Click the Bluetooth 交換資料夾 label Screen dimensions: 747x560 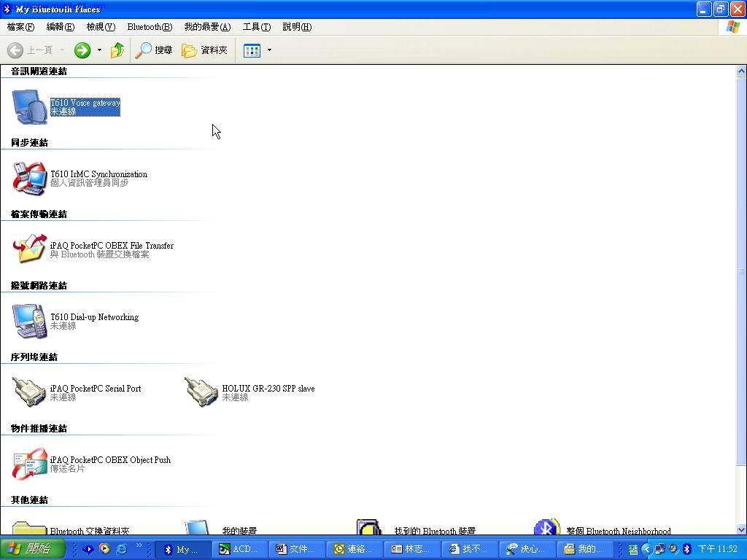coord(90,531)
